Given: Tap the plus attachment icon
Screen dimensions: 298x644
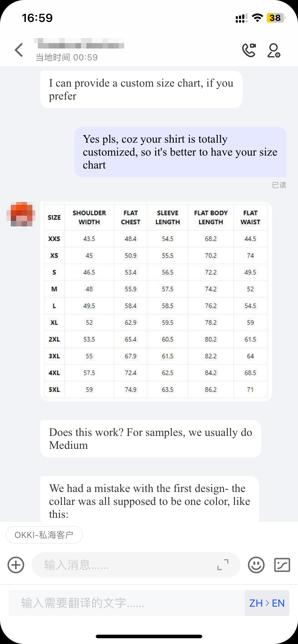Looking at the screenshot, I should 16,565.
